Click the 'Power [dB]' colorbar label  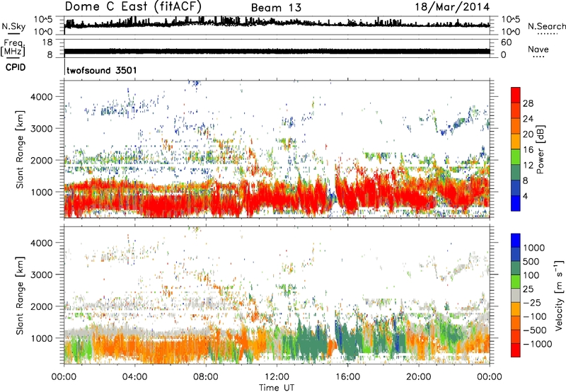(541, 149)
